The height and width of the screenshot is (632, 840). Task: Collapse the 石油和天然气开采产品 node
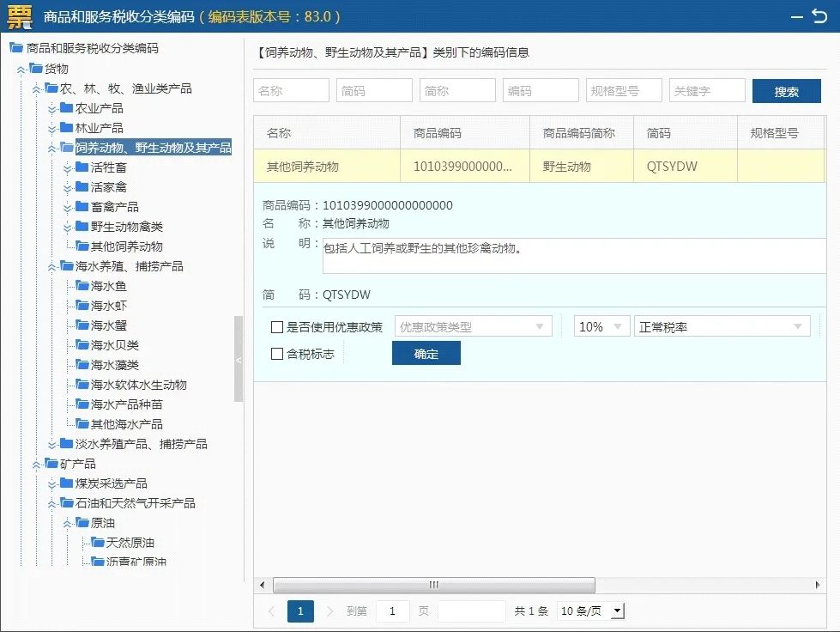tap(52, 504)
